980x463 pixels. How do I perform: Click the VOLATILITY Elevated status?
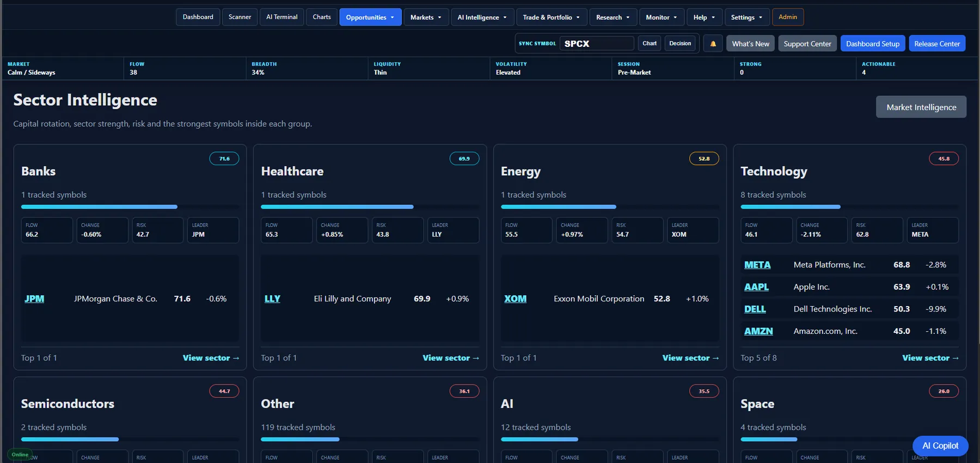[x=550, y=69]
